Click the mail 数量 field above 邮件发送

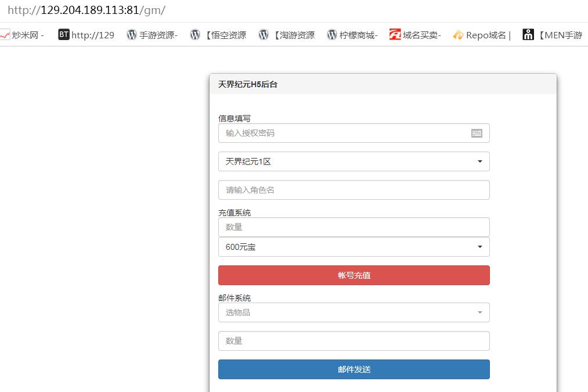click(x=353, y=341)
